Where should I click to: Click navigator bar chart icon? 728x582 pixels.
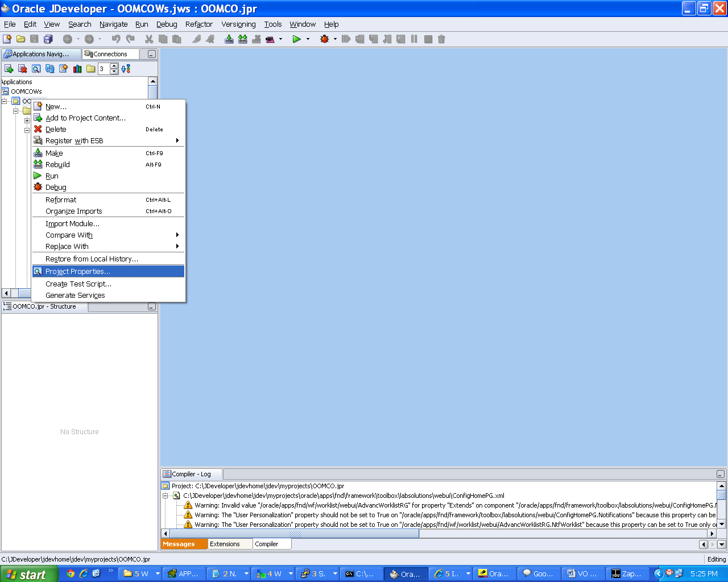click(x=77, y=69)
